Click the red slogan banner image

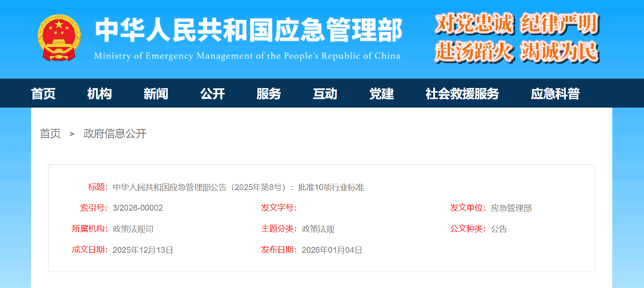point(517,38)
